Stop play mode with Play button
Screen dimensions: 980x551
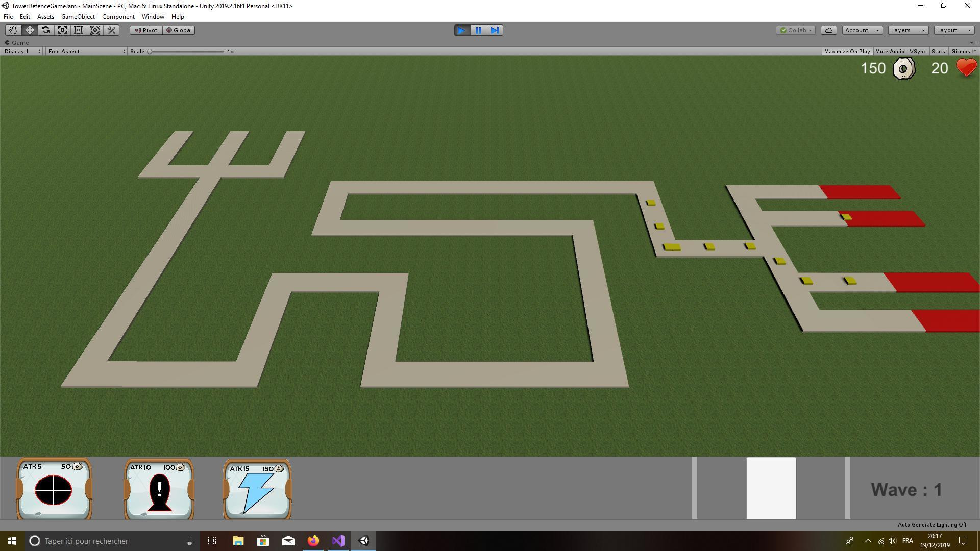(x=462, y=30)
